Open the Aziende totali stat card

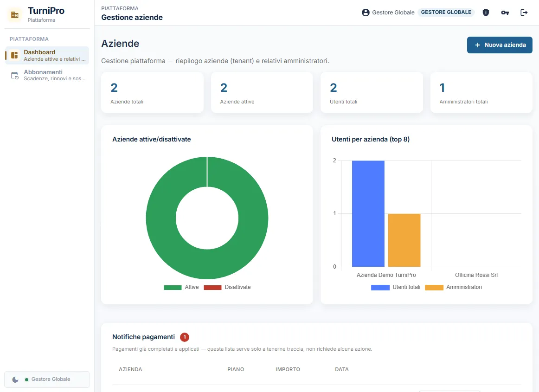(x=152, y=92)
